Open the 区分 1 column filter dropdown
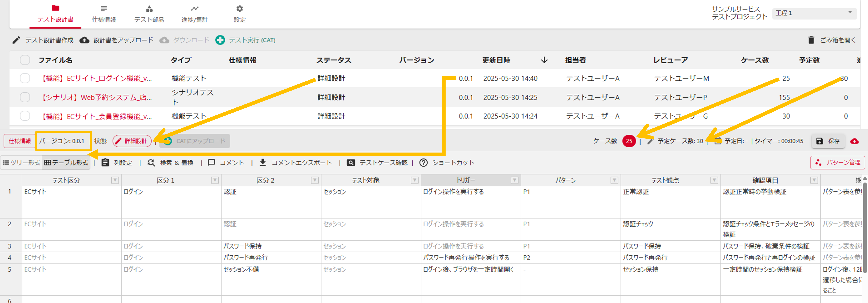 [215, 180]
